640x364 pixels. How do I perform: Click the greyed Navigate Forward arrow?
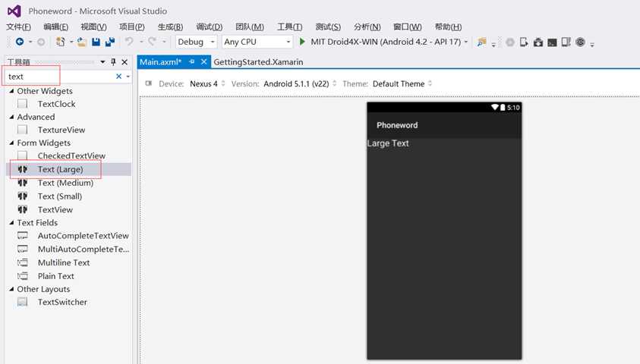(x=41, y=42)
